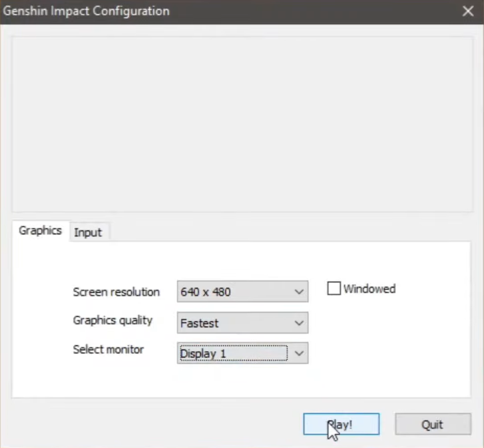The image size is (484, 448).
Task: Close the Genshin Impact Configuration window
Action: pyautogui.click(x=468, y=11)
